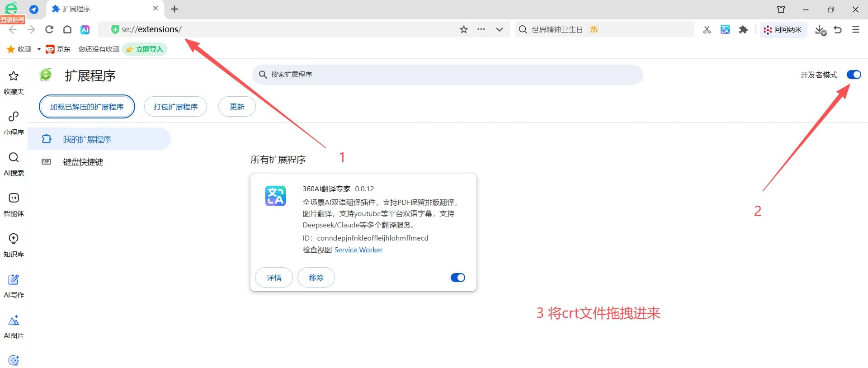The width and height of the screenshot is (868, 368).
Task: Open the hamburger main menu
Action: click(856, 29)
